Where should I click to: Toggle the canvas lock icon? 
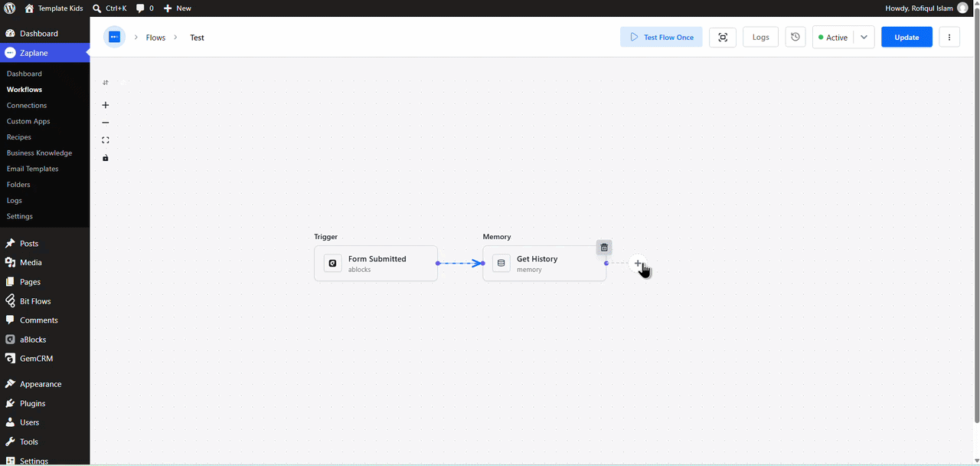coord(106,158)
